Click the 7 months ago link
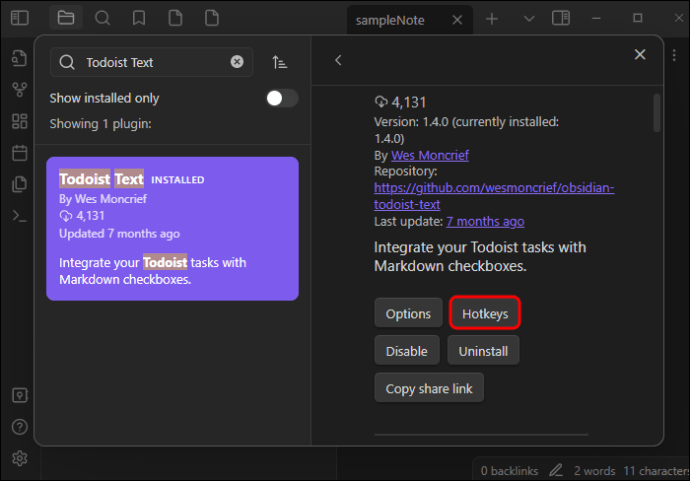The width and height of the screenshot is (690, 481). (485, 221)
